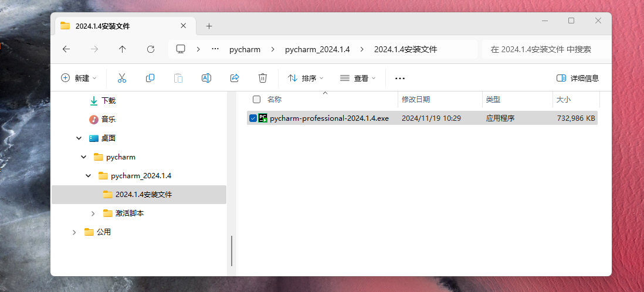Click the navigation pane scrollbar
Image resolution: width=644 pixels, height=292 pixels.
232,250
